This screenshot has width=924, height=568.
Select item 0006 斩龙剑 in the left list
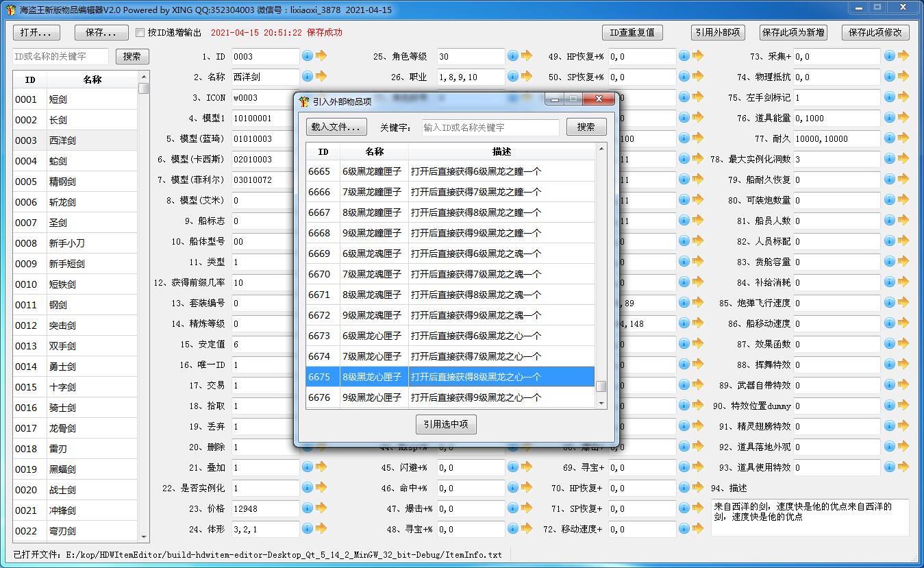(x=75, y=202)
